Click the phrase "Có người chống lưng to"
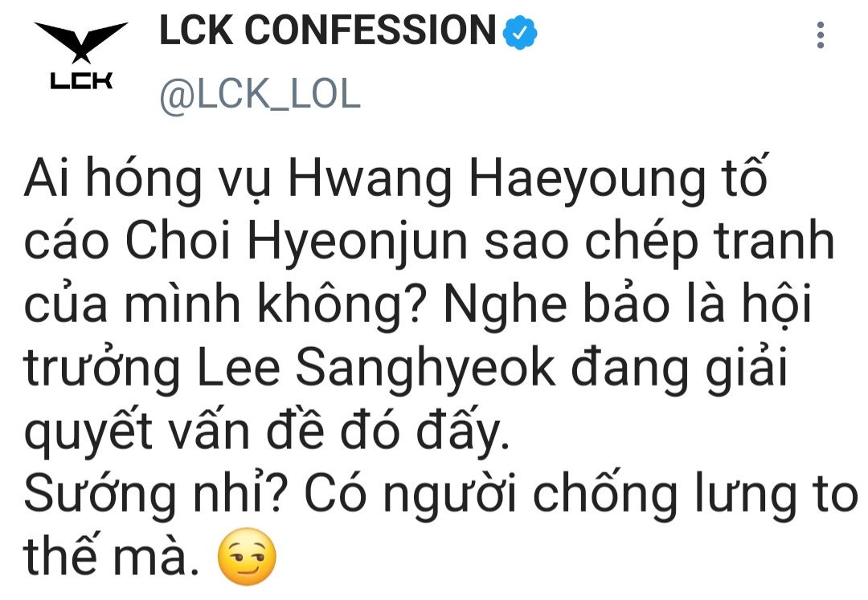The image size is (868, 600). pos(581,496)
